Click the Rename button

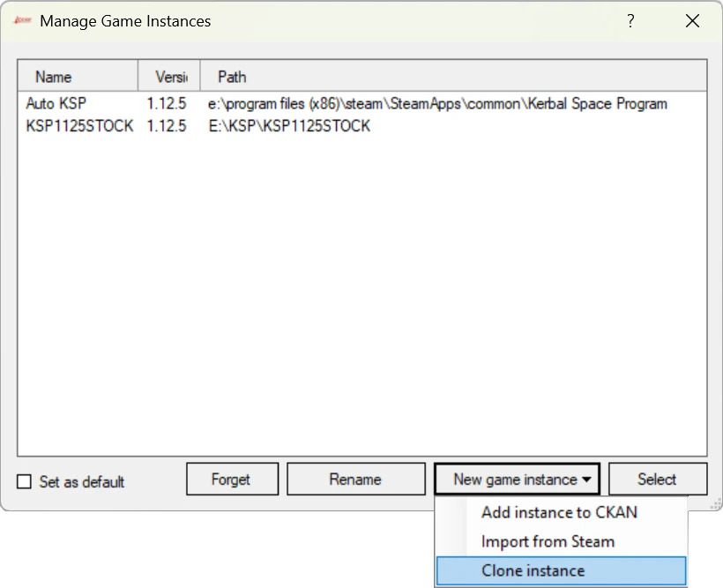(x=356, y=480)
